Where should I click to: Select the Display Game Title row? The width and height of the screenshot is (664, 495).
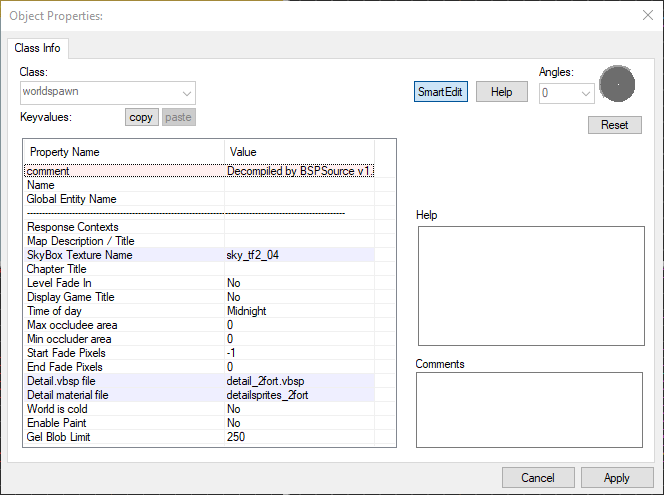click(199, 297)
